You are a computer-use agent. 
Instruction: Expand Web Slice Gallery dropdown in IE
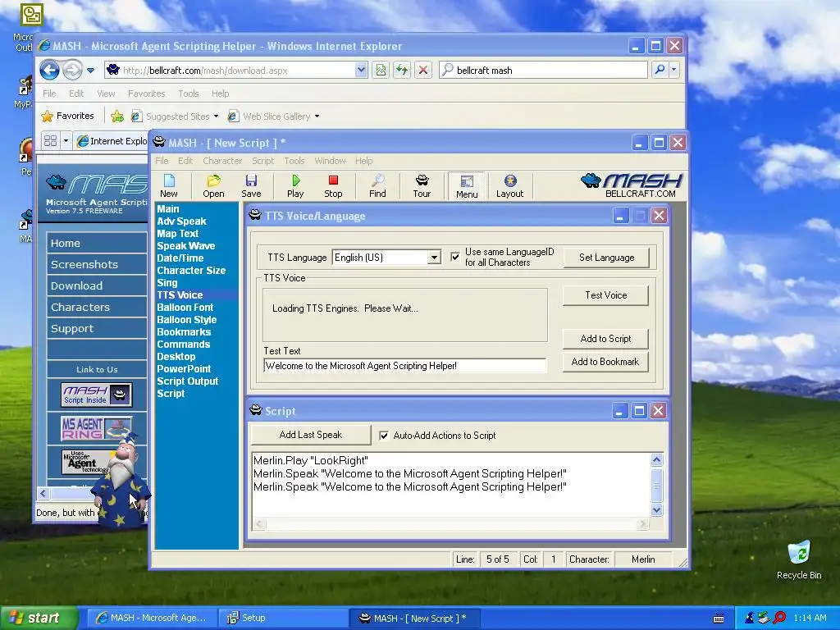317,116
